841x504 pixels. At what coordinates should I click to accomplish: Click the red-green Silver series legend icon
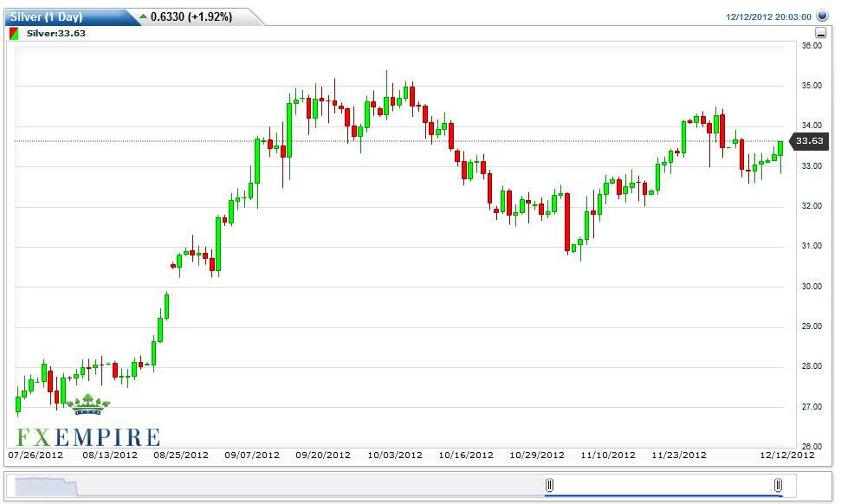click(14, 34)
